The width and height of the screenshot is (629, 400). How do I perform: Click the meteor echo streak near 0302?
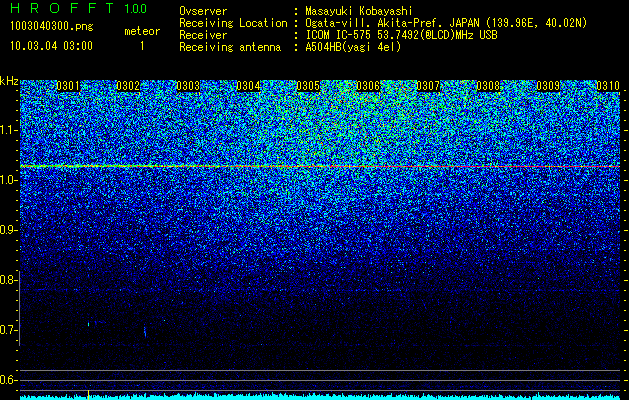coord(145,331)
